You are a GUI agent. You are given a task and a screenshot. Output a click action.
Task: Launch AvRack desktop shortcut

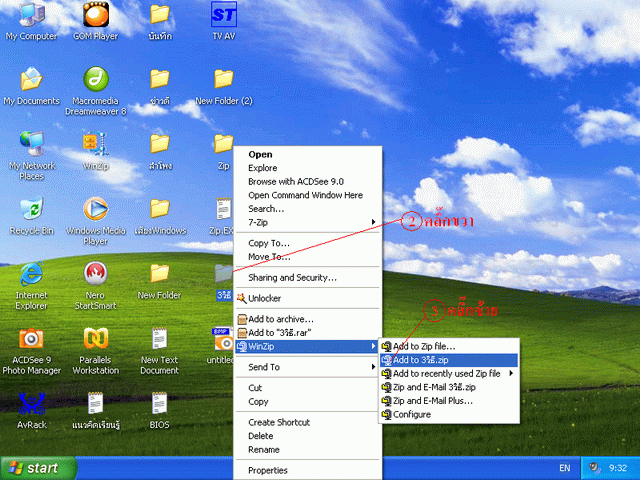tap(31, 410)
